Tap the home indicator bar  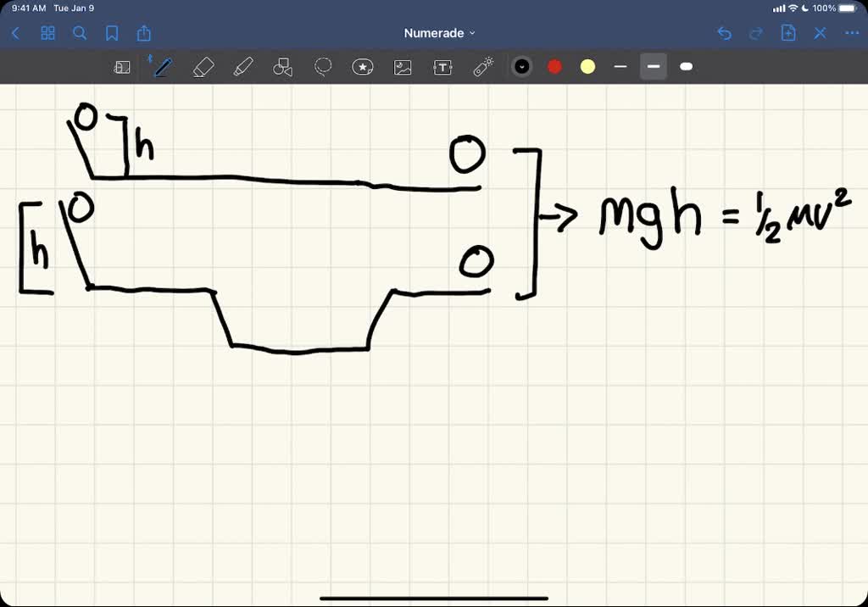(x=434, y=599)
